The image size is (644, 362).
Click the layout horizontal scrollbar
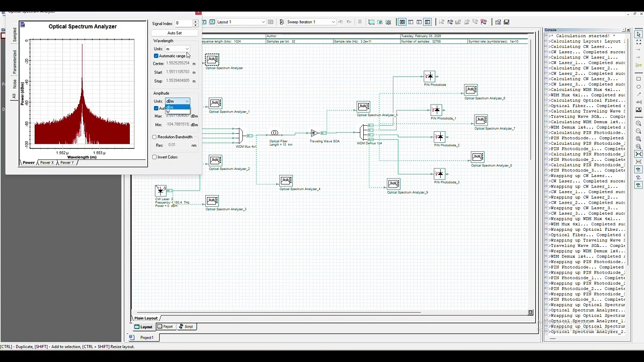pos(279,312)
